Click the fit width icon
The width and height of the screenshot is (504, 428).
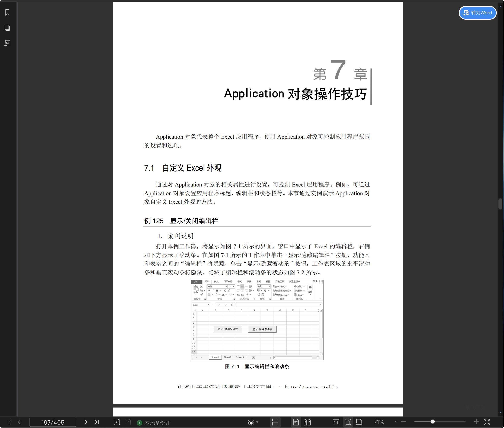coord(359,422)
